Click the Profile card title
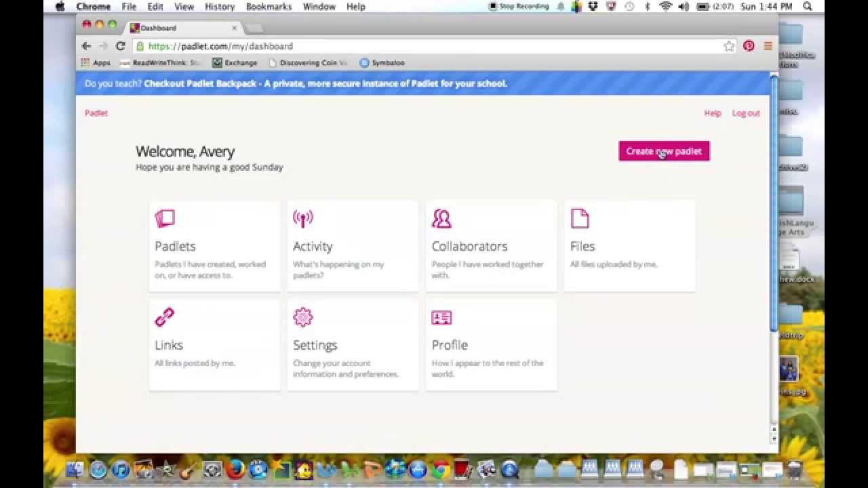Viewport: 868px width, 488px height. [450, 345]
